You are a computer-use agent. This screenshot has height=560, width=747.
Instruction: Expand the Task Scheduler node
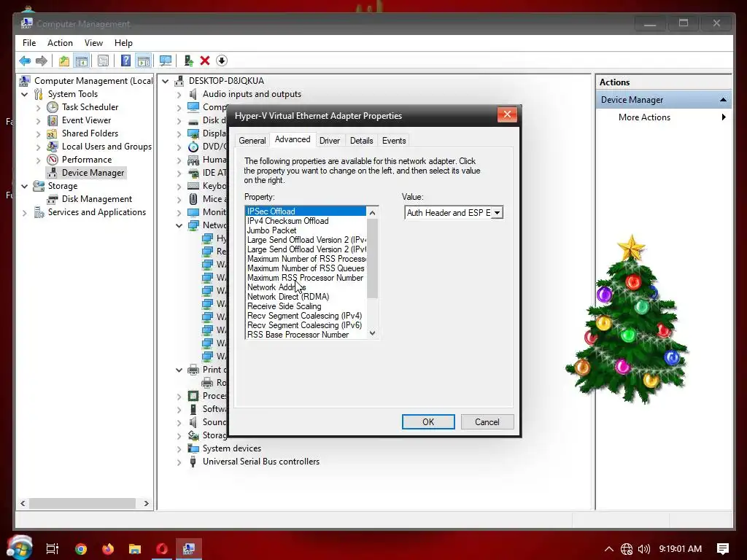tap(38, 108)
